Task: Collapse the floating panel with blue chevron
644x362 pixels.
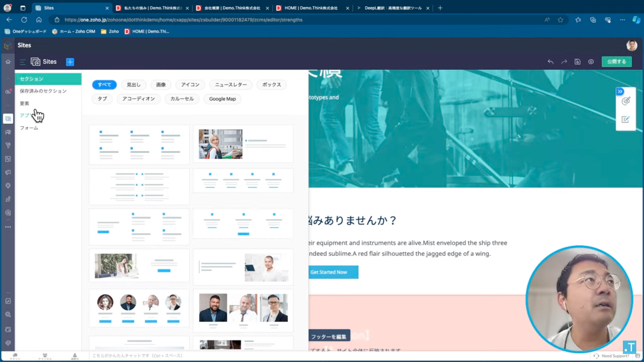Action: coord(620,91)
